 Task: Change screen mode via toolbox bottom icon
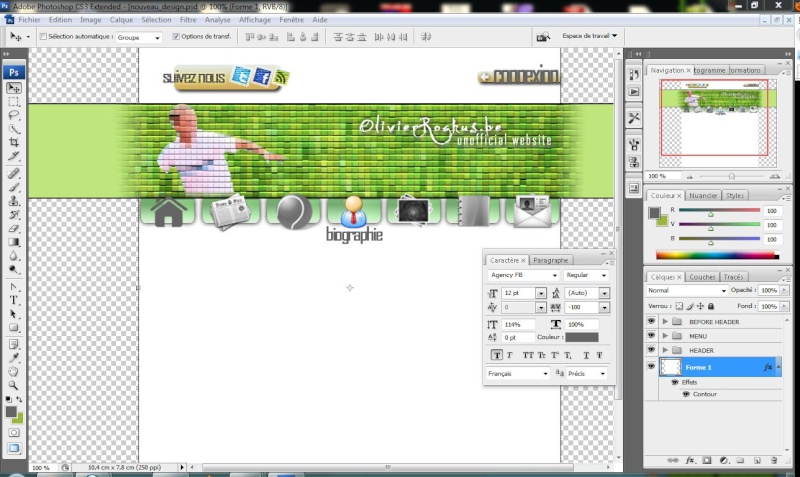pos(14,448)
